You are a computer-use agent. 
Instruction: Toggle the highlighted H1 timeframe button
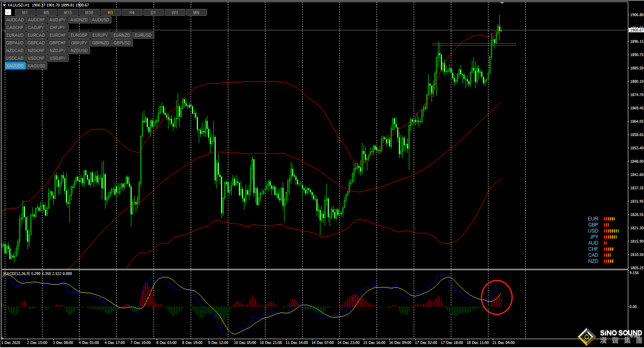[110, 13]
